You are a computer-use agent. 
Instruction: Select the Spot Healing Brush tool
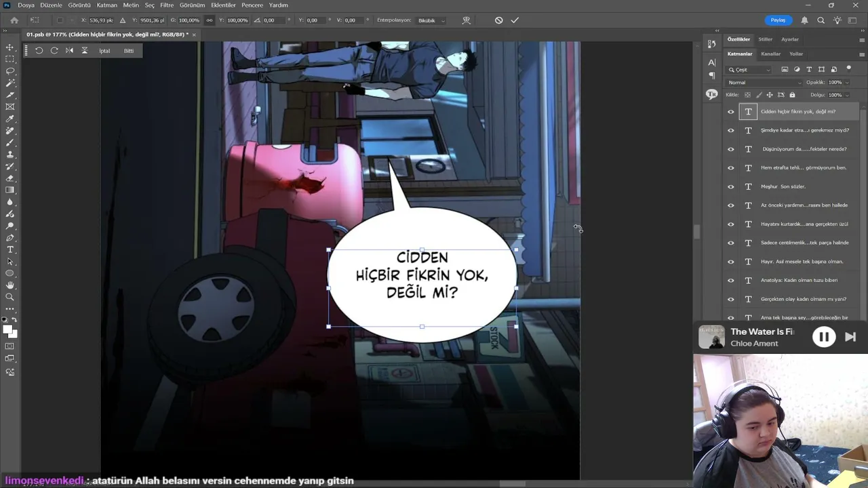coord(10,131)
